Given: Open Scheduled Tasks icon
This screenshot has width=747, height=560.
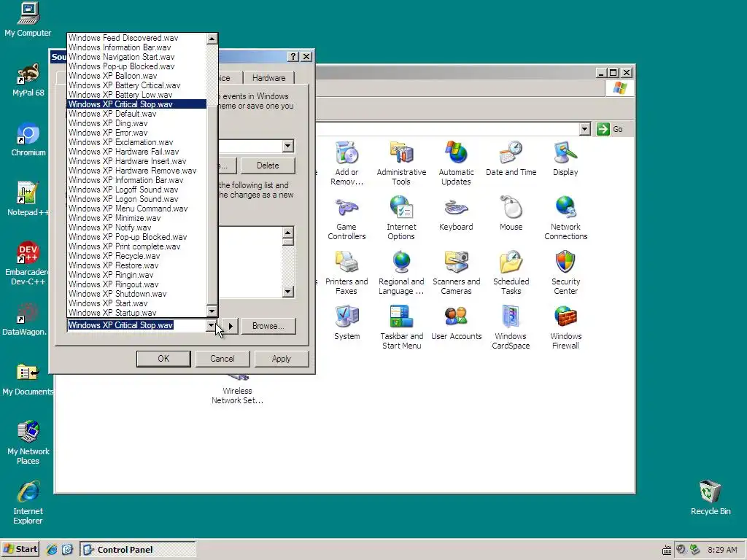Looking at the screenshot, I should 511,273.
